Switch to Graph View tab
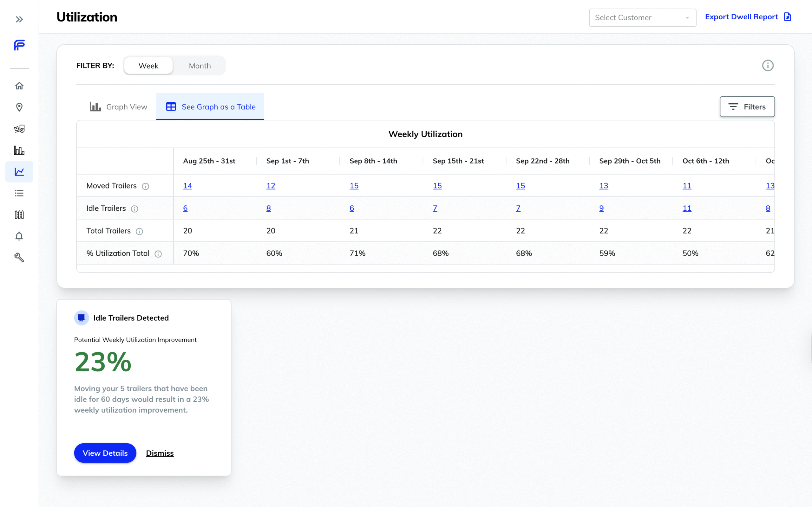Image resolution: width=812 pixels, height=507 pixels. [118, 107]
